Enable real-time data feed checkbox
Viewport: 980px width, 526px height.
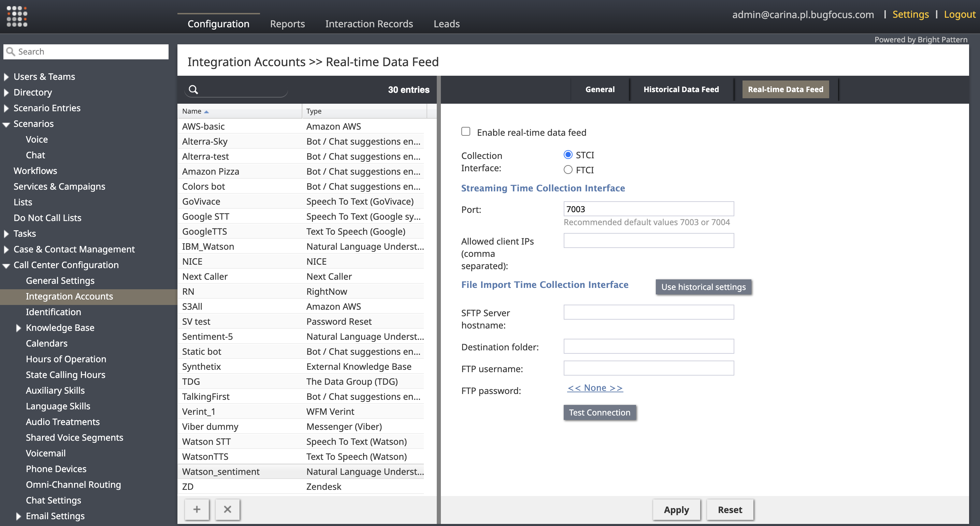pyautogui.click(x=466, y=132)
